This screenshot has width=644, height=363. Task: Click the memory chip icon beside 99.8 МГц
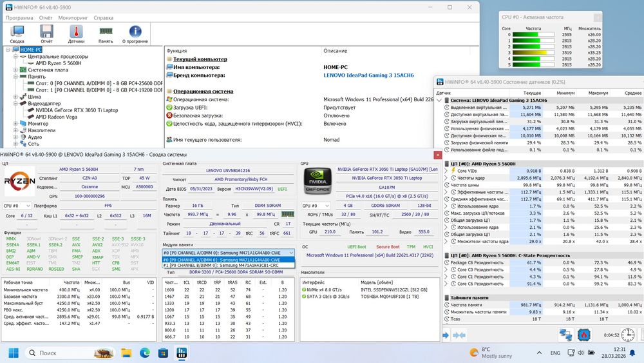pos(287,214)
